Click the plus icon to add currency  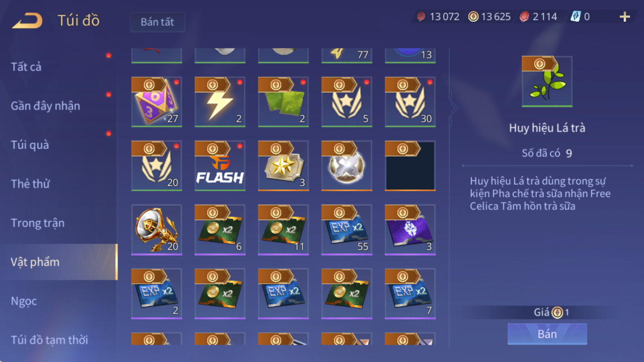pos(625,17)
